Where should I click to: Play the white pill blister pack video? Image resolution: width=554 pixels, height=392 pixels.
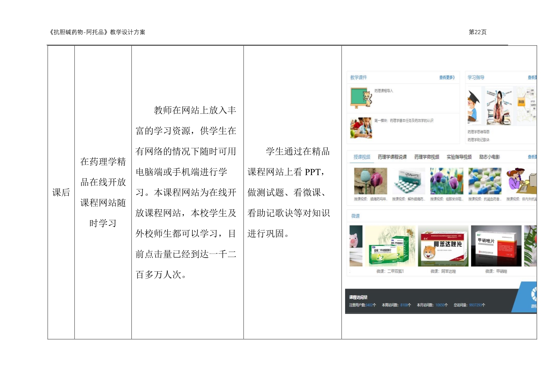click(409, 181)
